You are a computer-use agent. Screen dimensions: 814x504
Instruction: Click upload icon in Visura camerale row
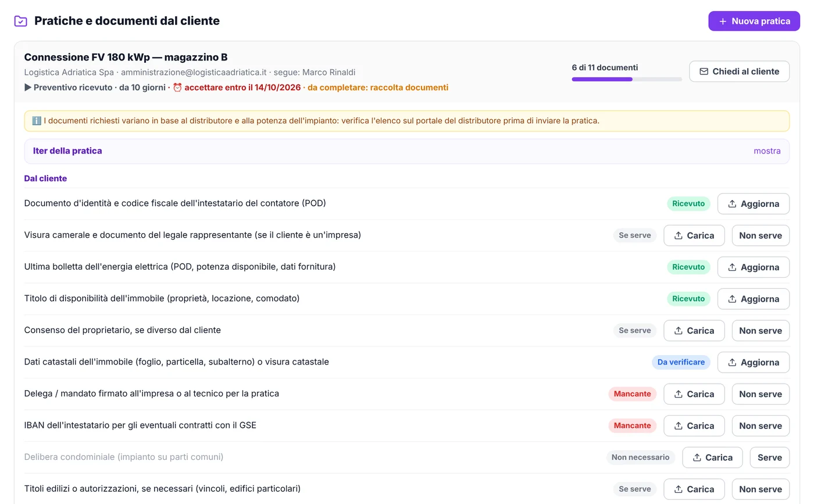pyautogui.click(x=678, y=235)
